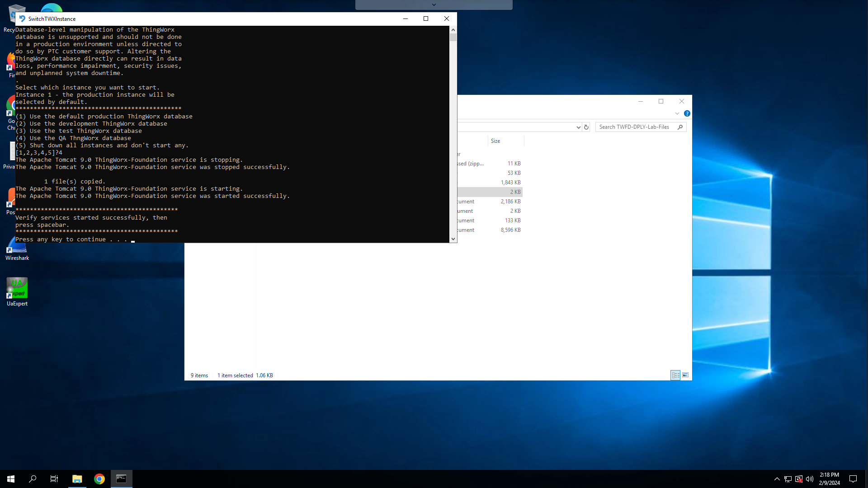Click the security warning tray icon
This screenshot has height=488, width=868.
pyautogui.click(x=799, y=479)
